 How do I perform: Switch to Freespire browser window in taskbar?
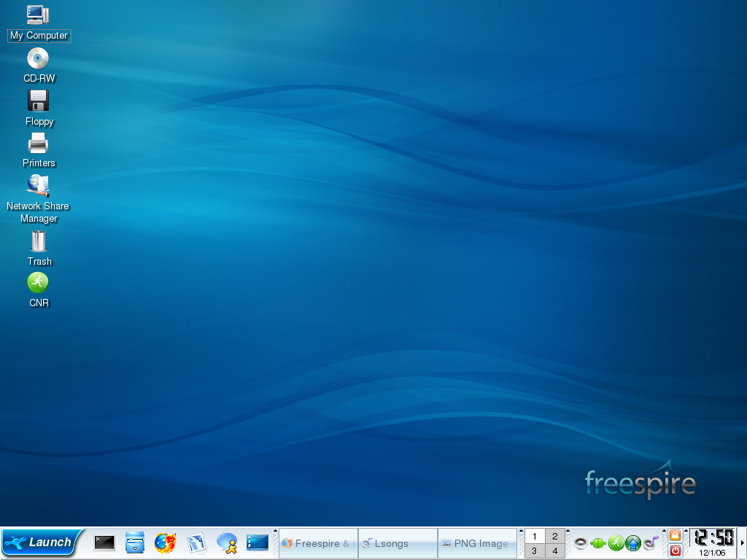point(318,543)
